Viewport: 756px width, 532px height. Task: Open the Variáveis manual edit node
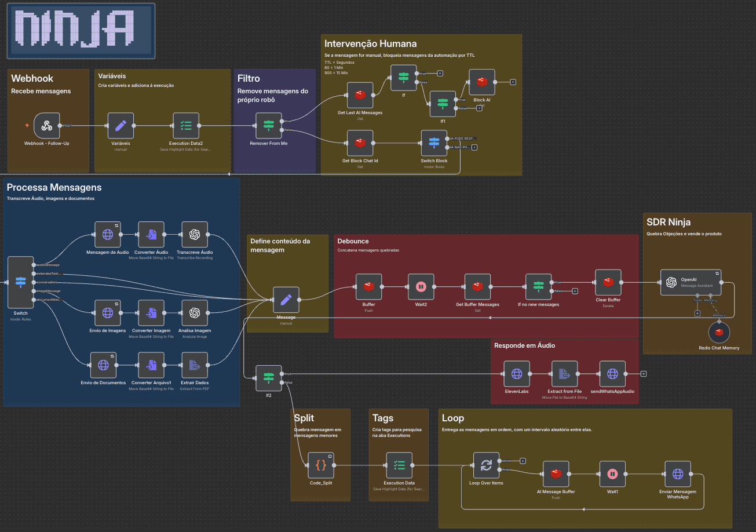120,125
